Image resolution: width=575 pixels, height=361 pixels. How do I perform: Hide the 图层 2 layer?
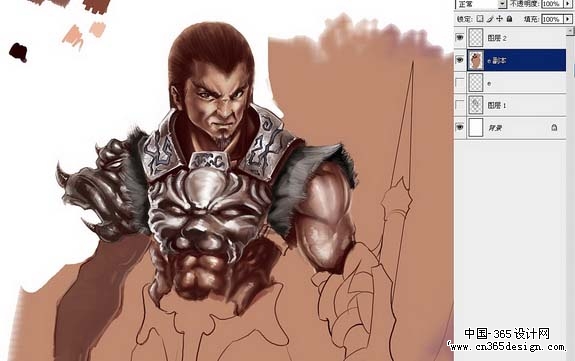[x=459, y=37]
